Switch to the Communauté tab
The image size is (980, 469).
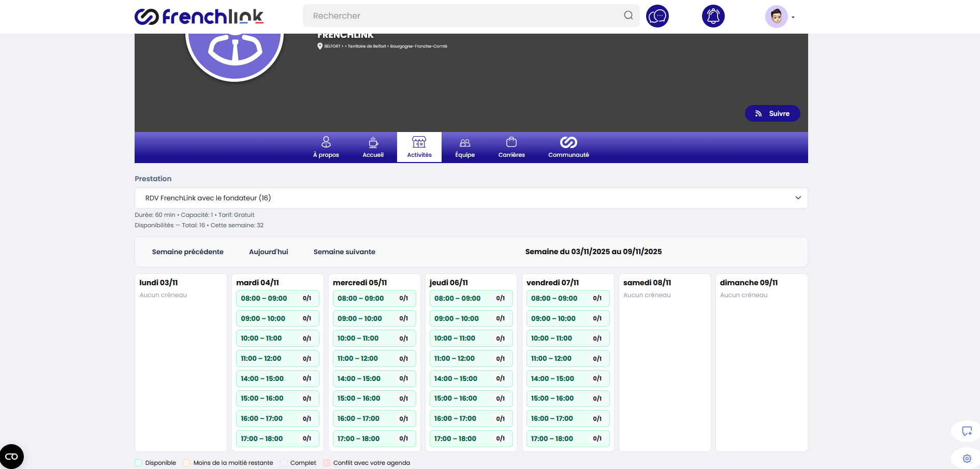pyautogui.click(x=568, y=147)
